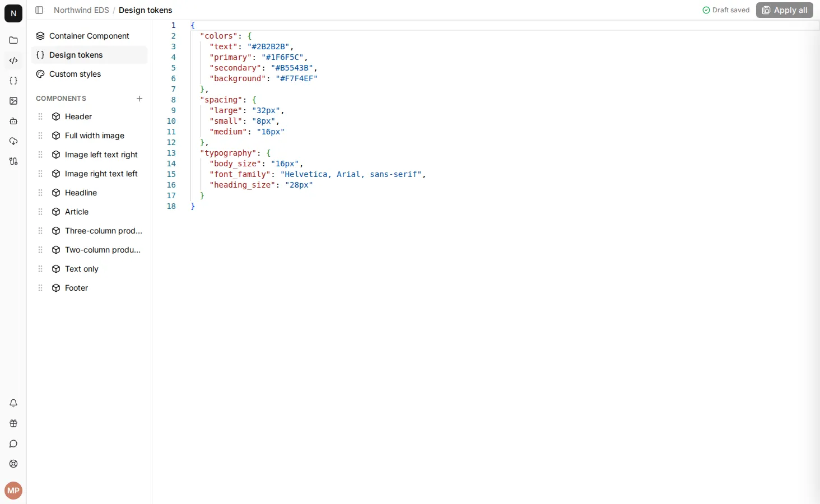Click the Draft saved status

[726, 10]
